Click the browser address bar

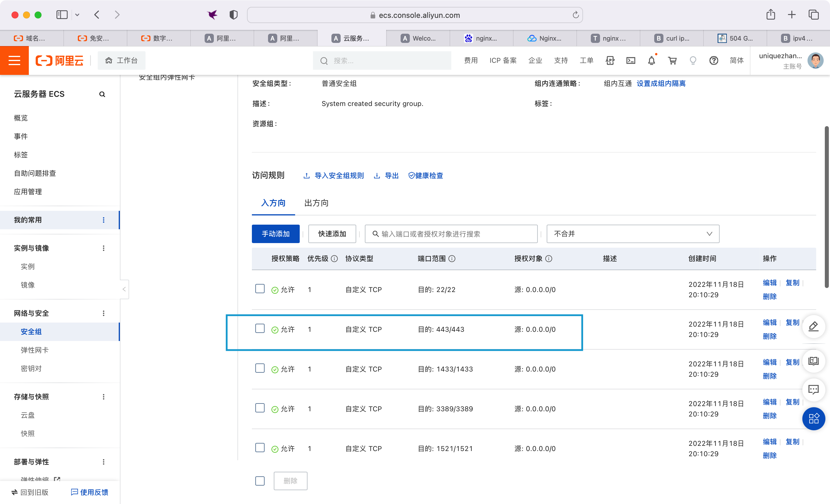click(415, 15)
